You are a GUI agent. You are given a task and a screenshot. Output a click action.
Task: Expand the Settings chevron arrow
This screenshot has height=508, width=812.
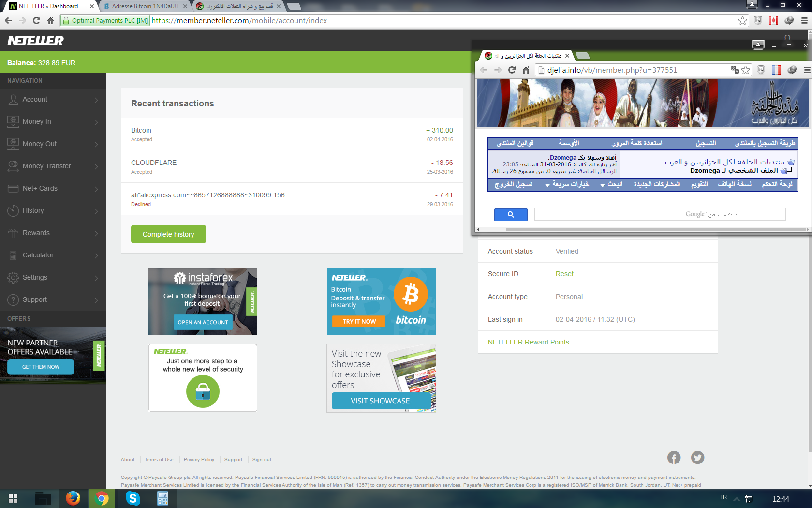(96, 278)
